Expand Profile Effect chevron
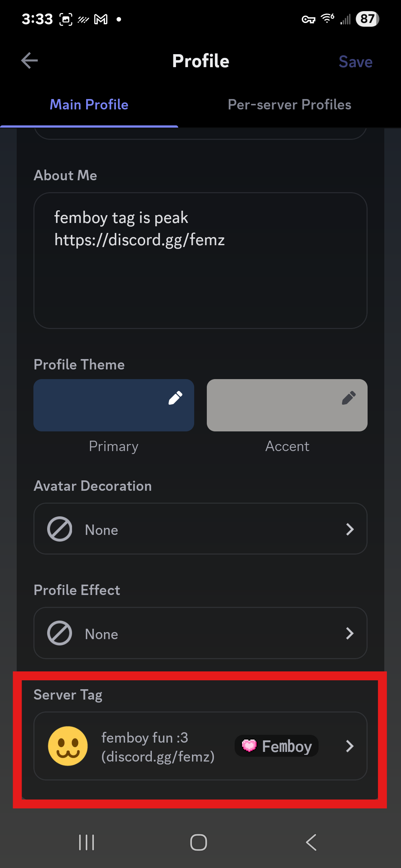The height and width of the screenshot is (868, 401). point(350,633)
